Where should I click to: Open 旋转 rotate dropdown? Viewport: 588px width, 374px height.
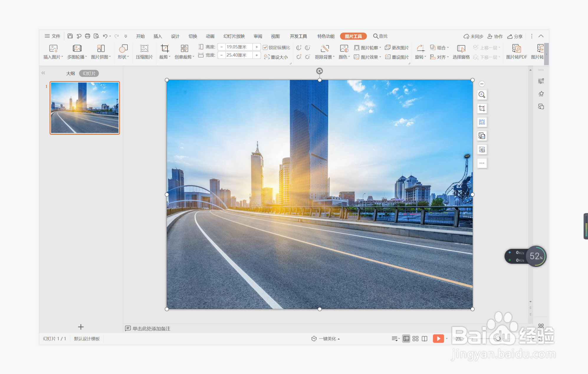point(421,52)
